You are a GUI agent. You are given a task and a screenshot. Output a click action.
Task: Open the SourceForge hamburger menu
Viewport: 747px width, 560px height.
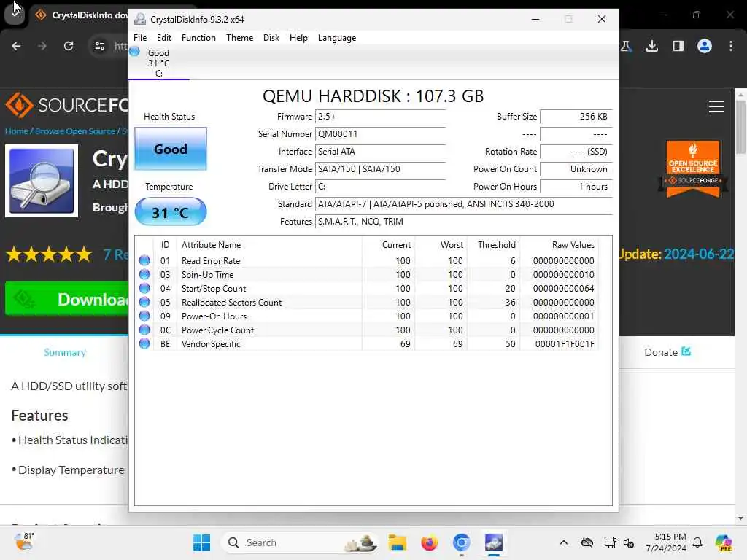coord(716,106)
